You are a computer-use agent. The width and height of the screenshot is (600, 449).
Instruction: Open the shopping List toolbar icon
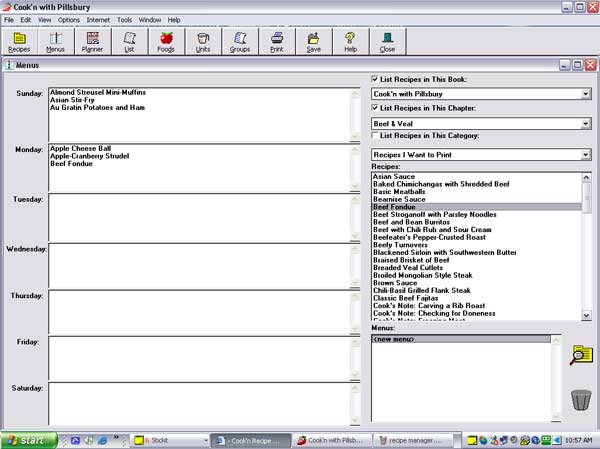(x=129, y=41)
